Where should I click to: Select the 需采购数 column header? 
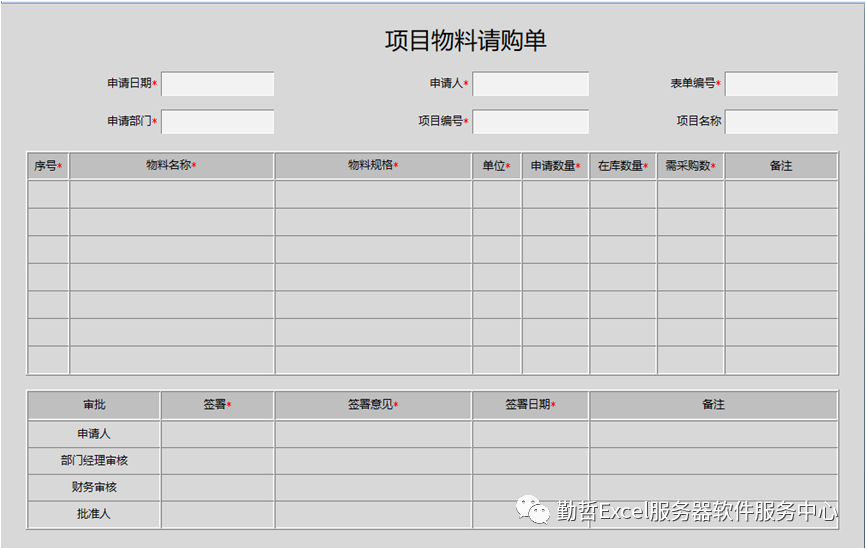tap(690, 166)
